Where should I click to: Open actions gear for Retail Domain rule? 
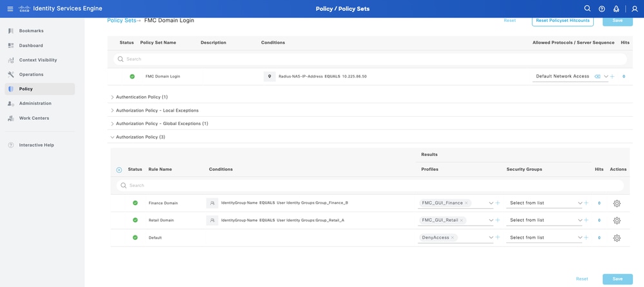point(617,221)
